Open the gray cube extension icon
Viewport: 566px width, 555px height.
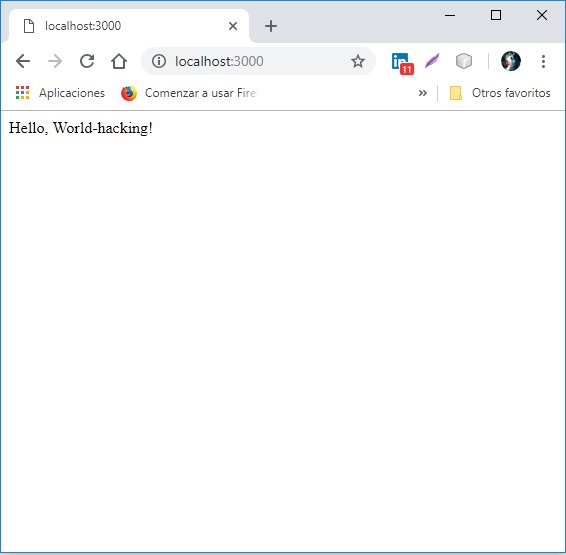pyautogui.click(x=464, y=61)
